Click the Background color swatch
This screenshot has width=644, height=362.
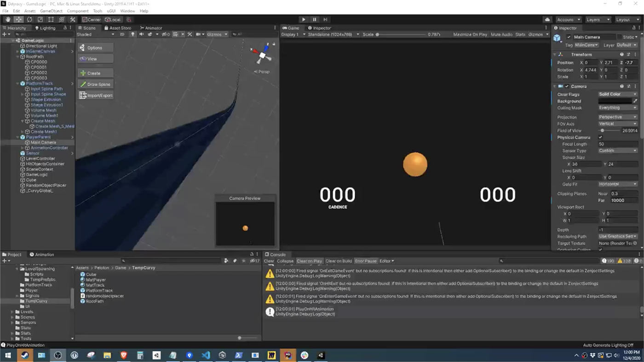pyautogui.click(x=615, y=101)
